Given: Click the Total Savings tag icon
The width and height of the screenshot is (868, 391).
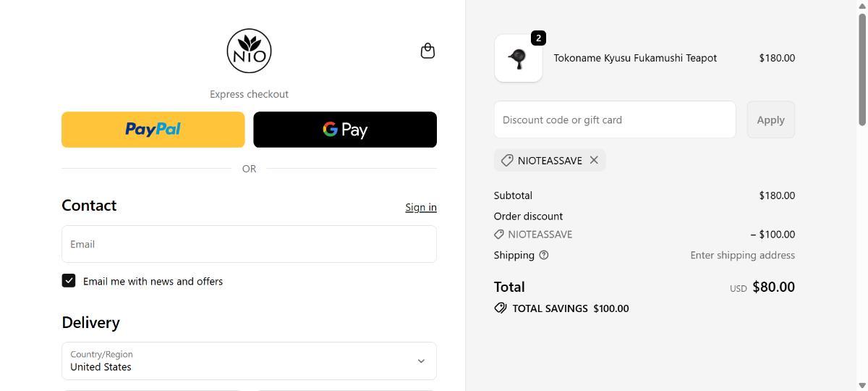Looking at the screenshot, I should pyautogui.click(x=500, y=308).
